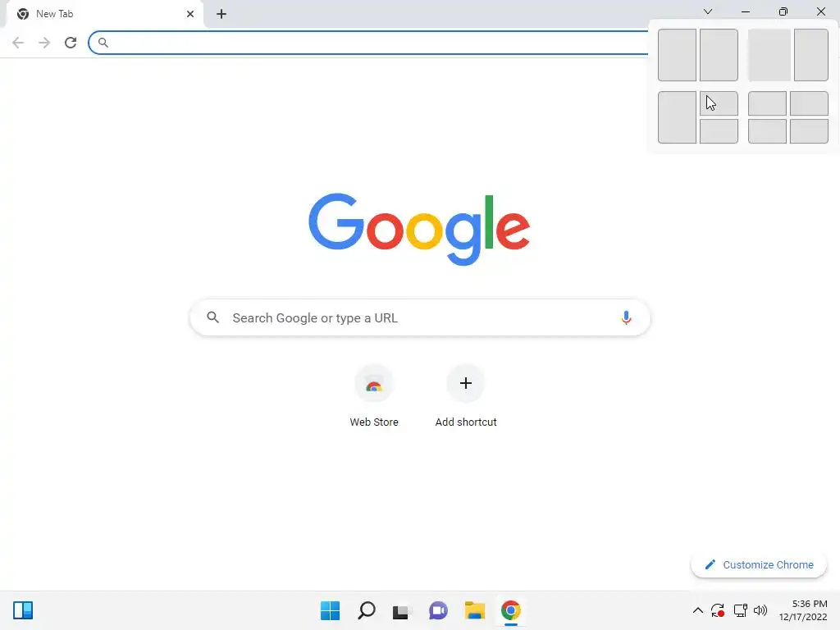840x630 pixels.
Task: Click the browser back arrow
Action: coord(18,43)
